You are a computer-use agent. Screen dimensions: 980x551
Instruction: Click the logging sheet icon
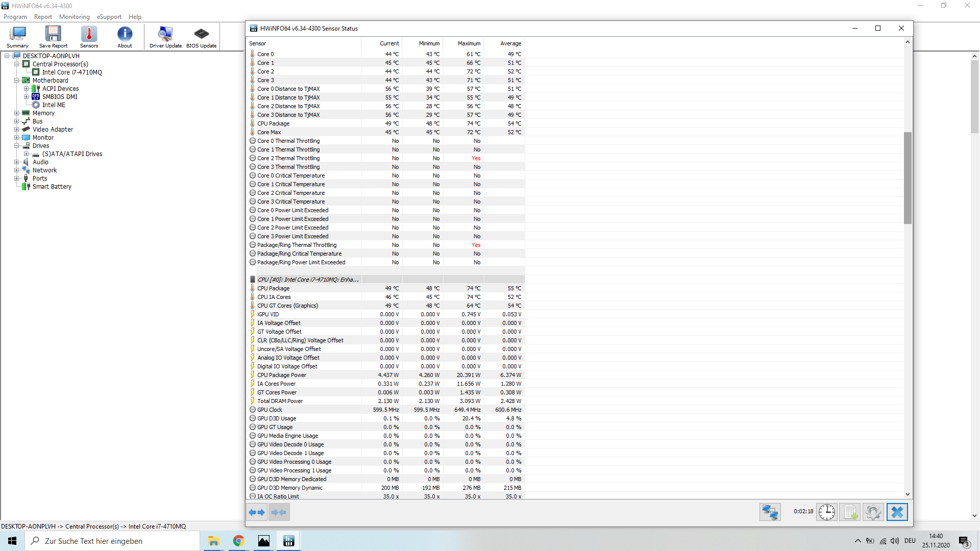click(x=850, y=512)
